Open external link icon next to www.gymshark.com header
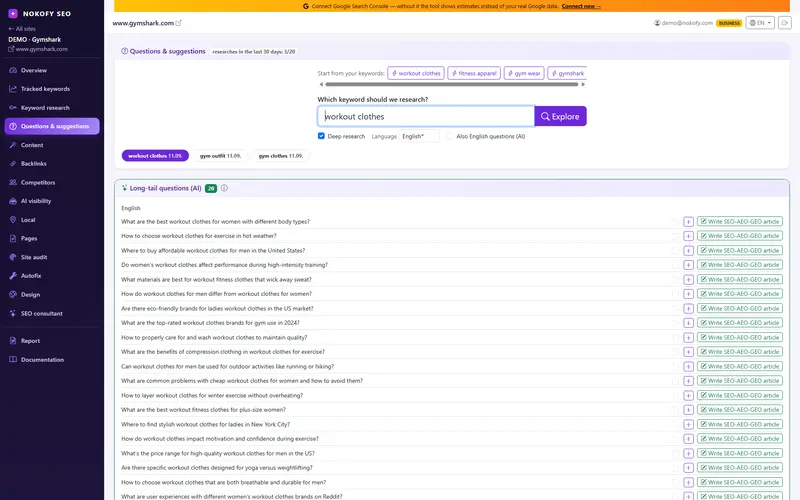Screen dimensions: 800x500 179,23
